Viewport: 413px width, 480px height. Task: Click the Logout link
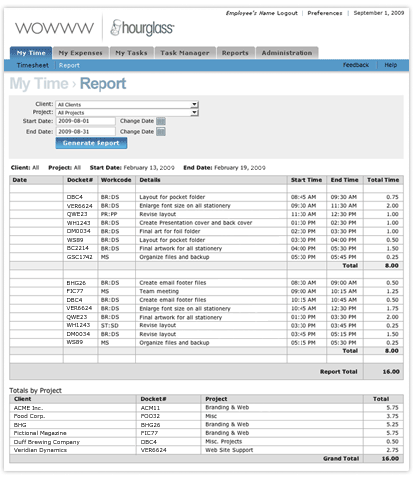287,13
